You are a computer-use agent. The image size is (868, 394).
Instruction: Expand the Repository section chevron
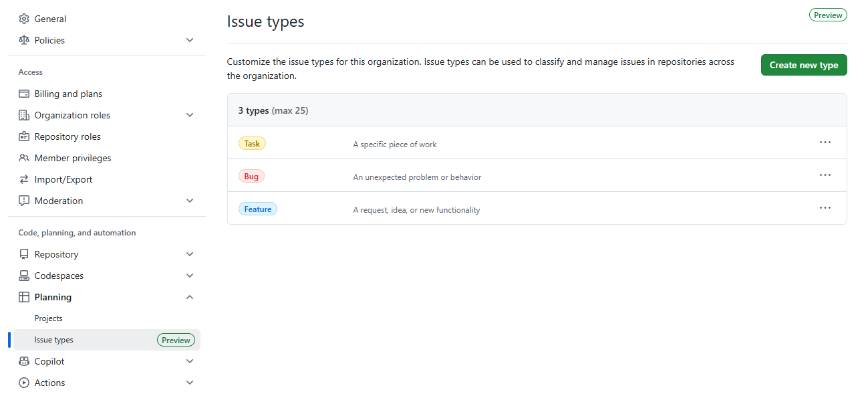point(190,254)
